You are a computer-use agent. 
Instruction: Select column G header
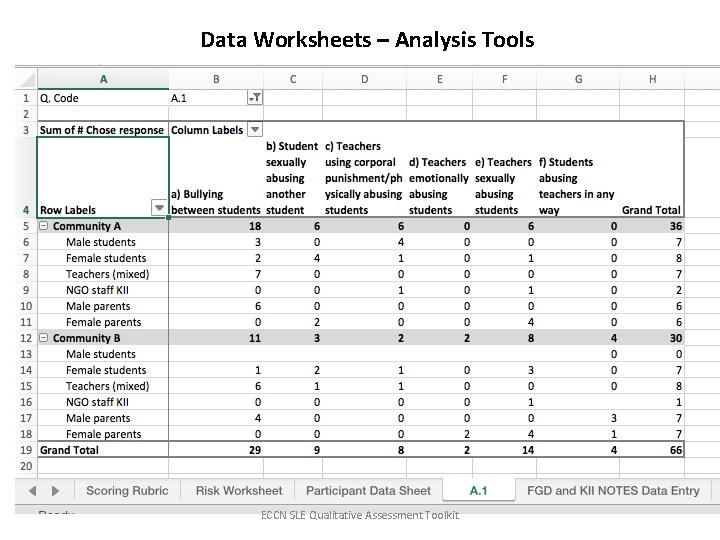(578, 79)
